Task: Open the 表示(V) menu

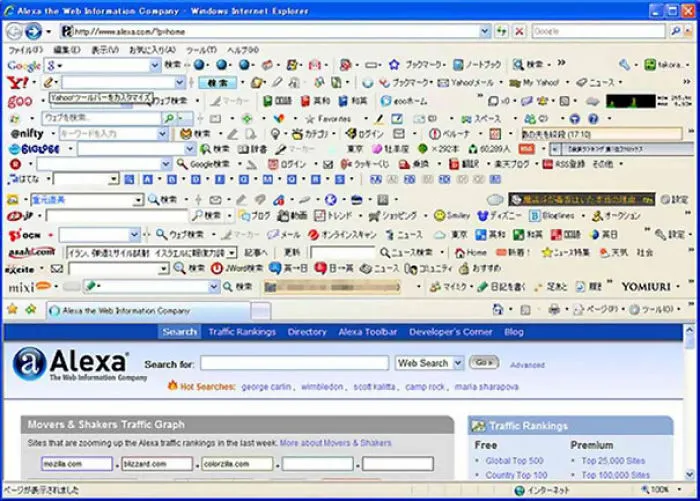Action: pos(105,50)
